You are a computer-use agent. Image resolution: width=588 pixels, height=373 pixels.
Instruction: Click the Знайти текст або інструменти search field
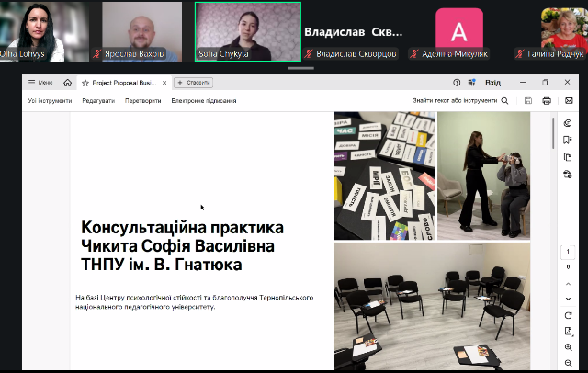[455, 101]
